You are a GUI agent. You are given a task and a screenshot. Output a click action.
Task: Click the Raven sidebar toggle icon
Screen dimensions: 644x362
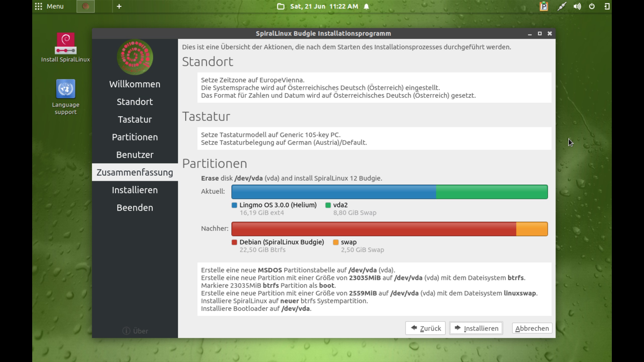(x=607, y=6)
